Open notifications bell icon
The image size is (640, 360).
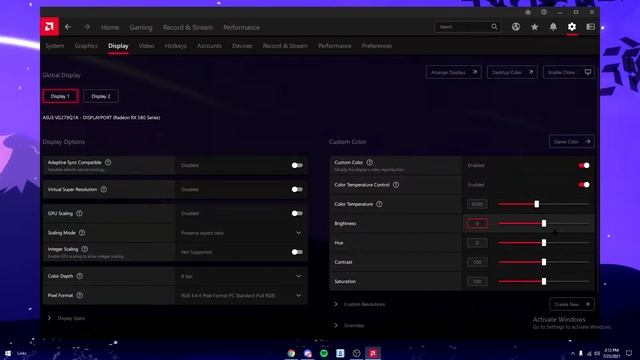(x=553, y=27)
